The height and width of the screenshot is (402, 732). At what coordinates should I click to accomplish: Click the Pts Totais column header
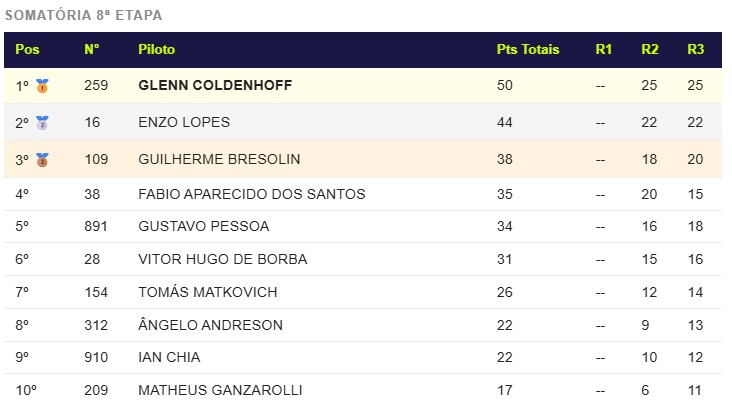click(x=528, y=49)
